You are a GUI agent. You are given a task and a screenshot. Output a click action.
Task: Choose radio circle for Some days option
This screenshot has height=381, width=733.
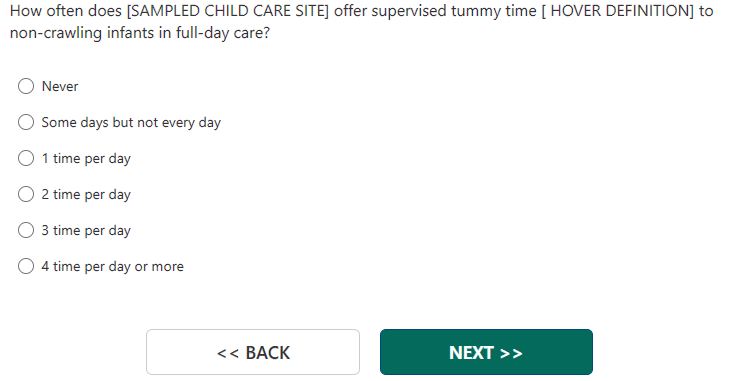point(26,122)
